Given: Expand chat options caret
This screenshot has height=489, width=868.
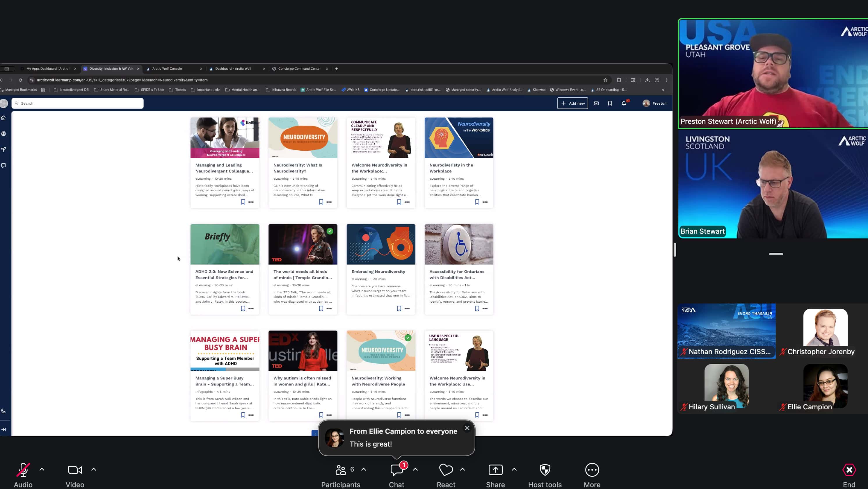Looking at the screenshot, I should click(x=415, y=469).
